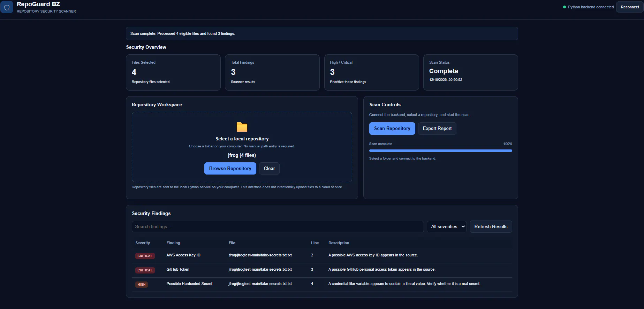Click the Total Findings card
This screenshot has height=309, width=644.
click(x=272, y=72)
